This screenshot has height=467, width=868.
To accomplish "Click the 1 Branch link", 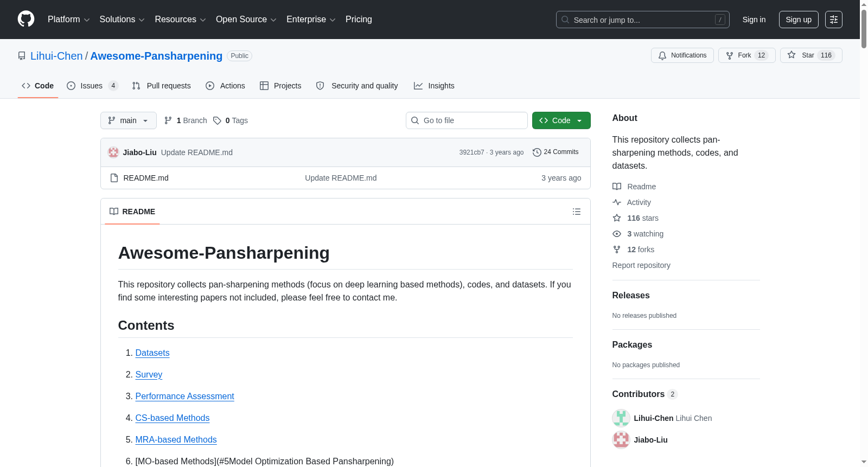I will (x=186, y=120).
